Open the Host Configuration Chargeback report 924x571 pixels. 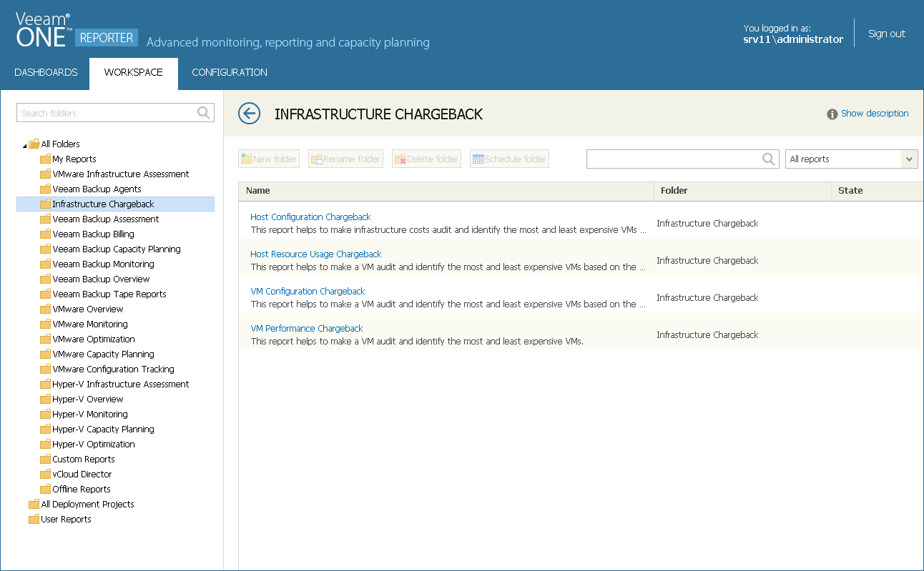[310, 217]
